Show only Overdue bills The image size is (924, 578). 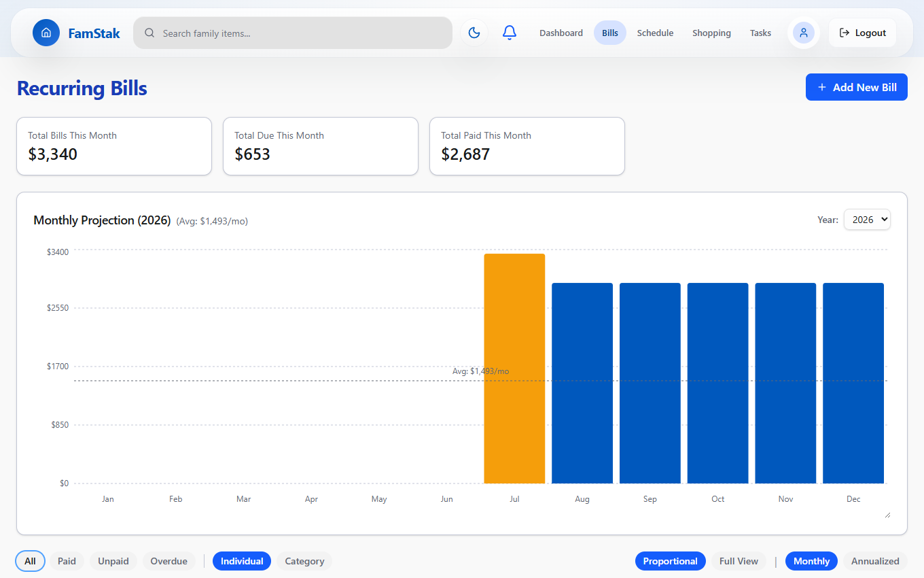(x=169, y=561)
